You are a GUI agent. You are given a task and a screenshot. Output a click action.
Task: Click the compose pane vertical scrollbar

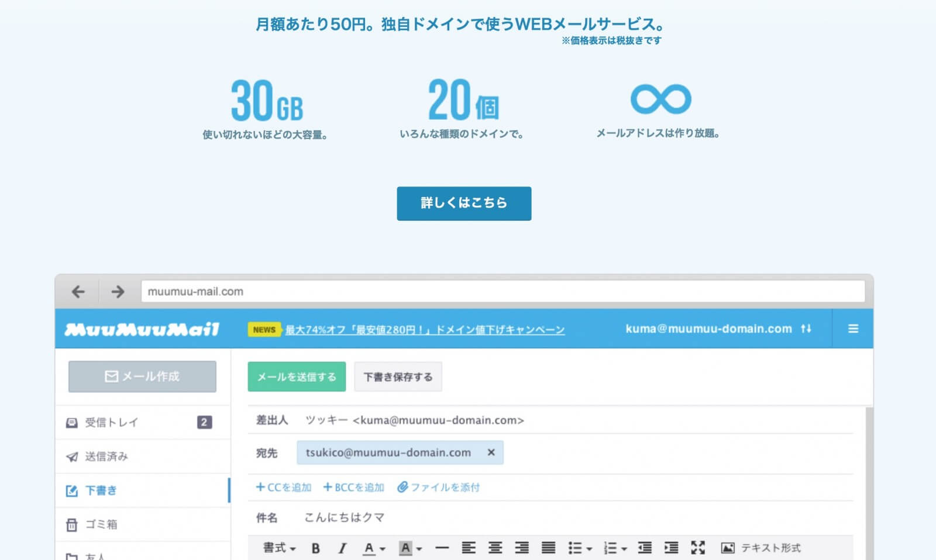869,484
